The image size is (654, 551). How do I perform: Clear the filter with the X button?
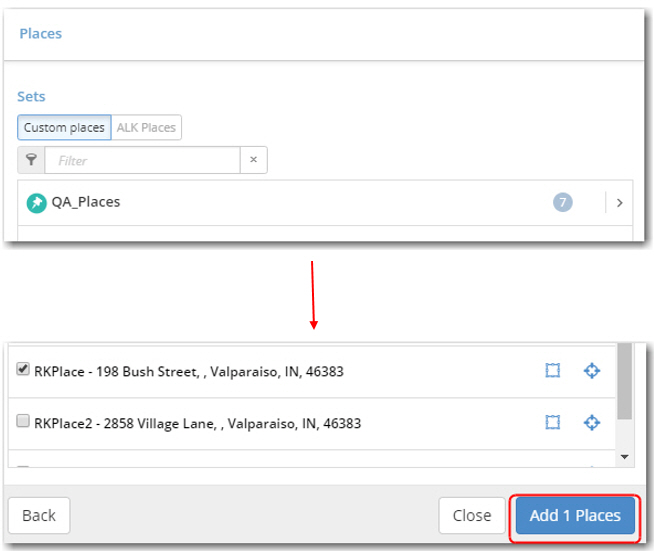pyautogui.click(x=253, y=160)
